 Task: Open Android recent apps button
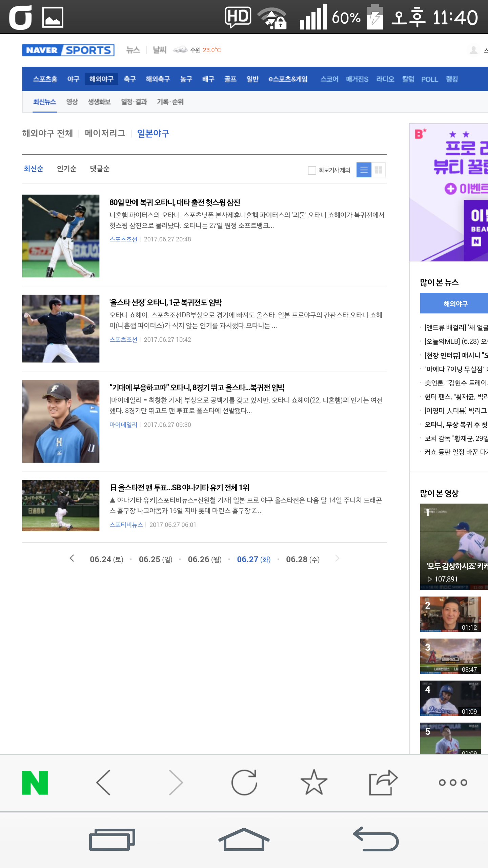coord(112,840)
